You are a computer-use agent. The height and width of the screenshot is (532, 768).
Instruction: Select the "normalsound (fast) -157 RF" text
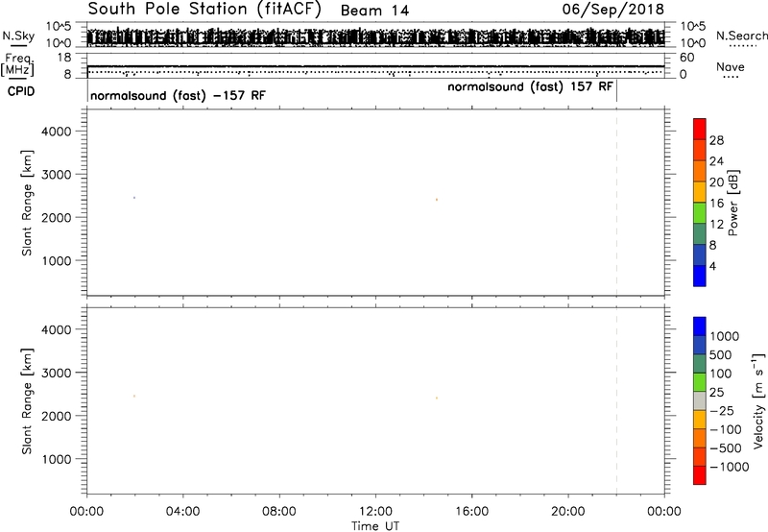pyautogui.click(x=178, y=95)
